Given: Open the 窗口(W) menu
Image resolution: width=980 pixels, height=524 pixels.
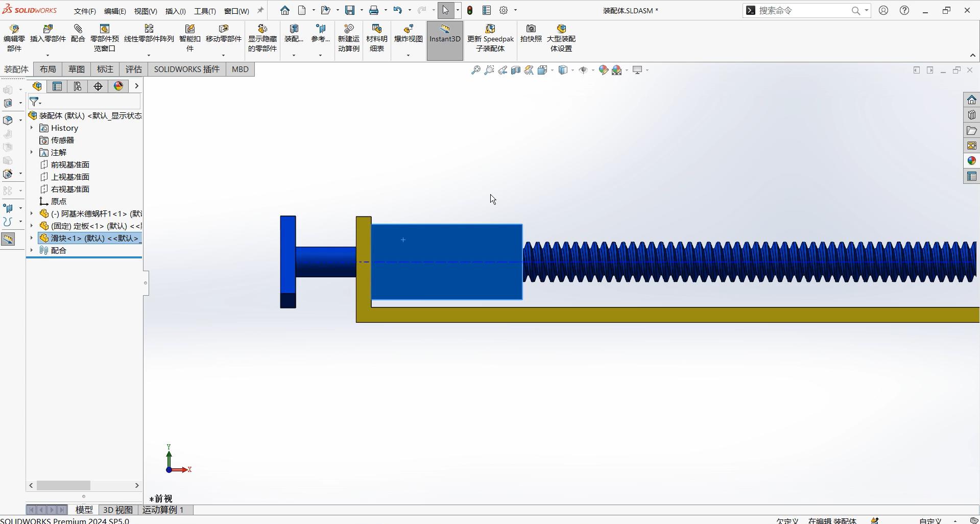Looking at the screenshot, I should click(236, 11).
